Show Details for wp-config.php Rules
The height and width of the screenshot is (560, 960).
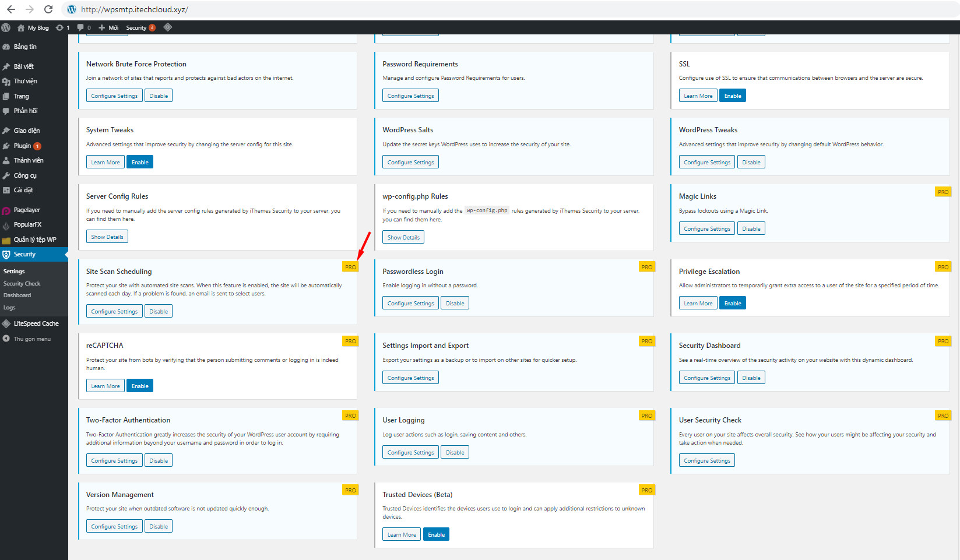pyautogui.click(x=403, y=237)
